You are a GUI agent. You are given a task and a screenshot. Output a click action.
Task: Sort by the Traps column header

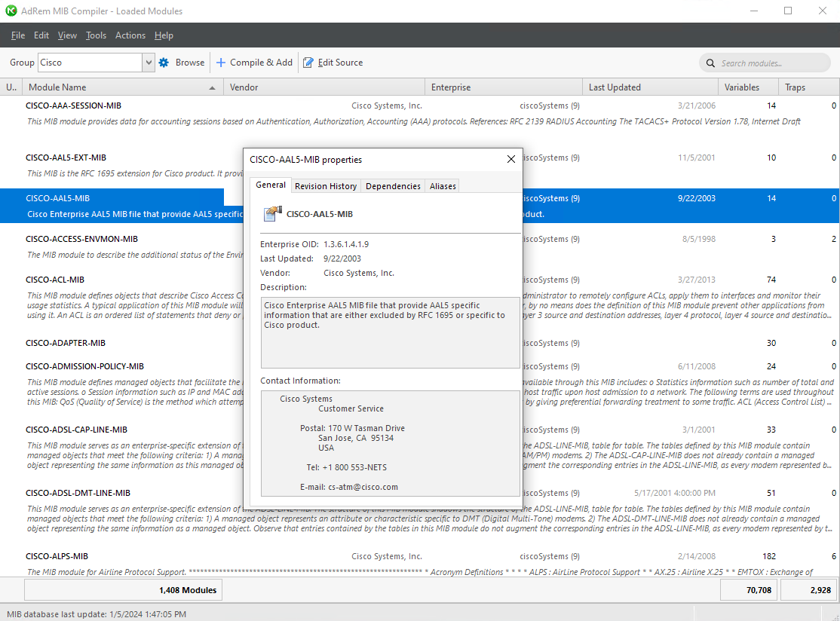click(x=808, y=87)
